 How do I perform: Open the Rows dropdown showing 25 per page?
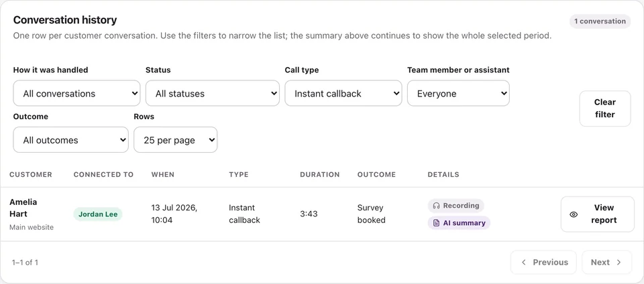175,140
